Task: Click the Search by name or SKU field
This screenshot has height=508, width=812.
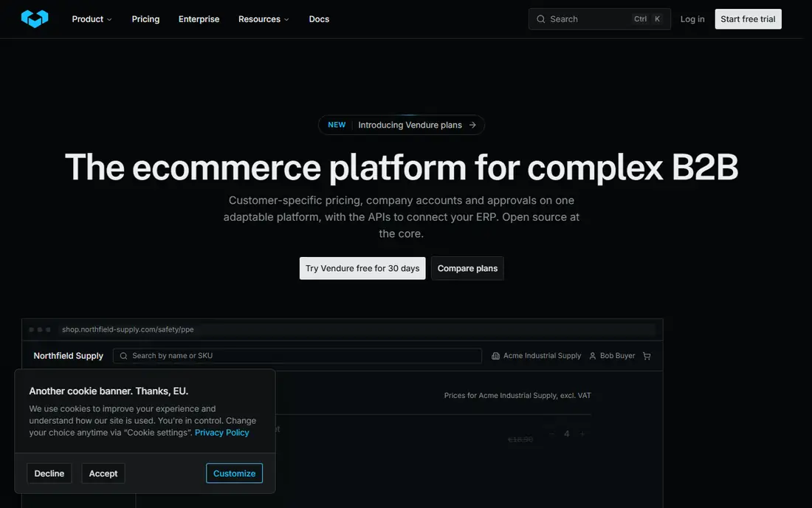Action: 297,356
